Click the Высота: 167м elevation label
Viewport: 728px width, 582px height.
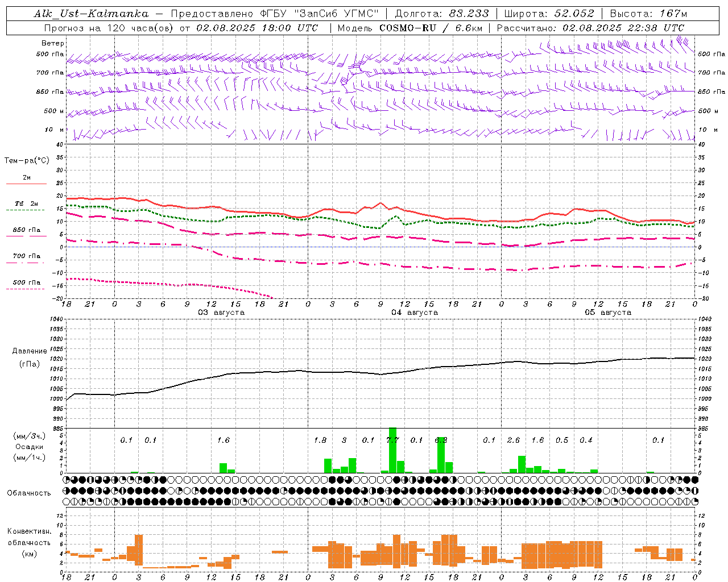pyautogui.click(x=648, y=14)
